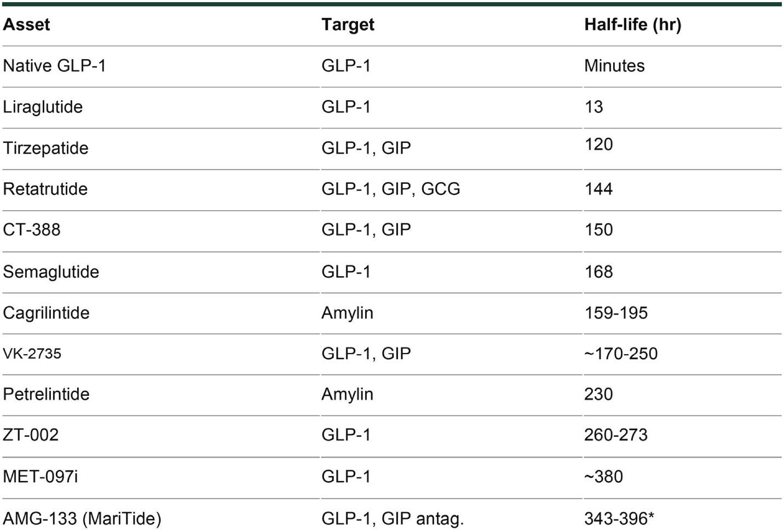784x532 pixels.
Task: Click the Target column header
Action: tap(348, 25)
